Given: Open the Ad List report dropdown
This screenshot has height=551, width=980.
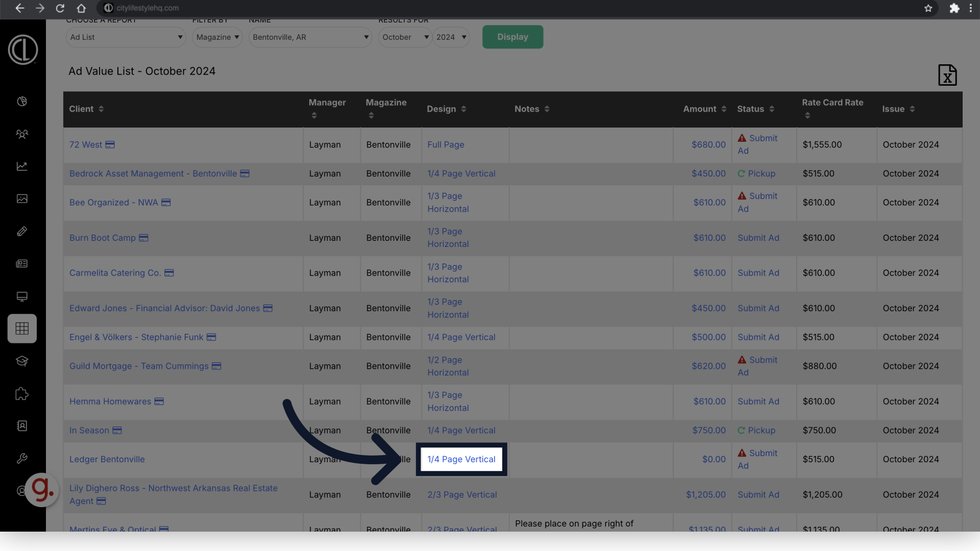Looking at the screenshot, I should click(126, 37).
